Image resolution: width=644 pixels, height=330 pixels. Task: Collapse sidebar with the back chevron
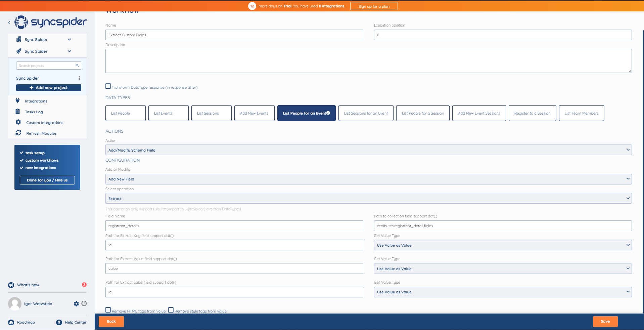click(9, 23)
